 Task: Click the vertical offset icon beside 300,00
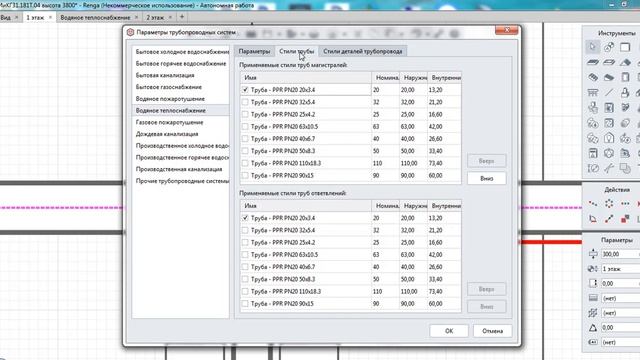(593, 254)
